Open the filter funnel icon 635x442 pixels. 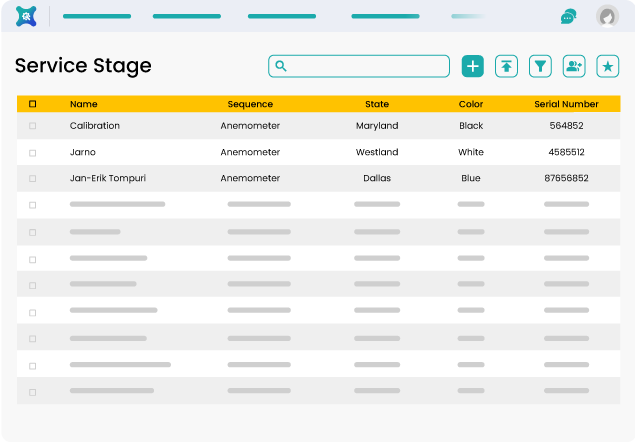[540, 66]
